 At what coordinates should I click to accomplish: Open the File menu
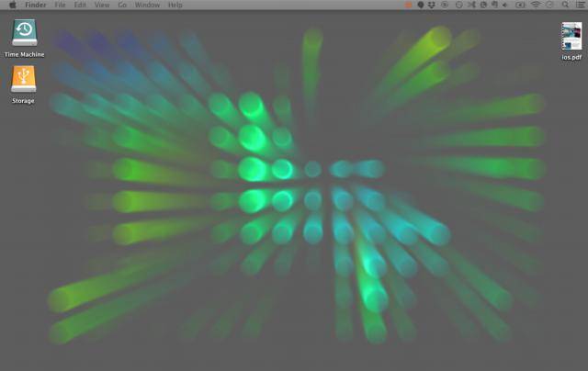(x=60, y=5)
